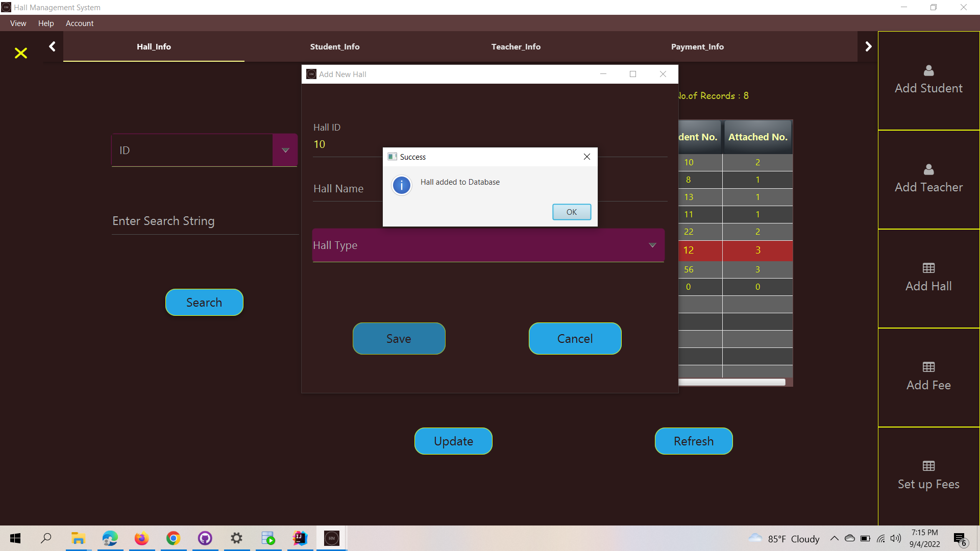Click the Hall Management System icon on the taskbar
Viewport: 980px width, 551px height.
click(x=331, y=538)
